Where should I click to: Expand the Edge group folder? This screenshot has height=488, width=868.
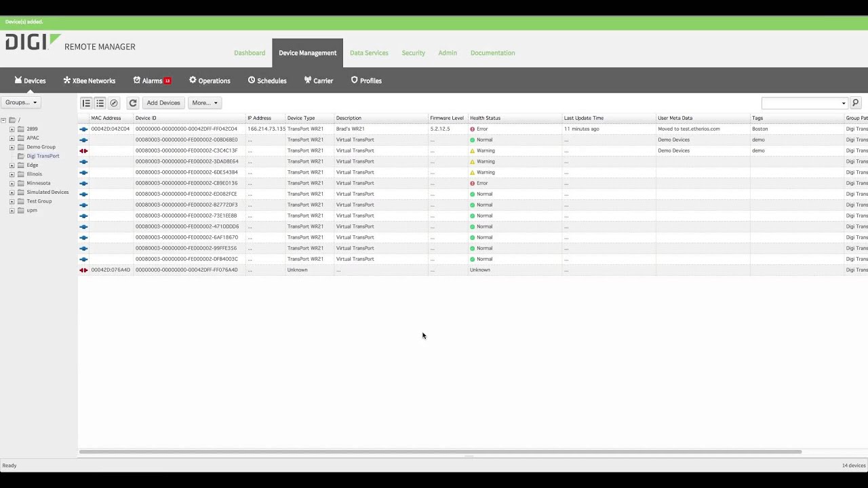coord(12,165)
